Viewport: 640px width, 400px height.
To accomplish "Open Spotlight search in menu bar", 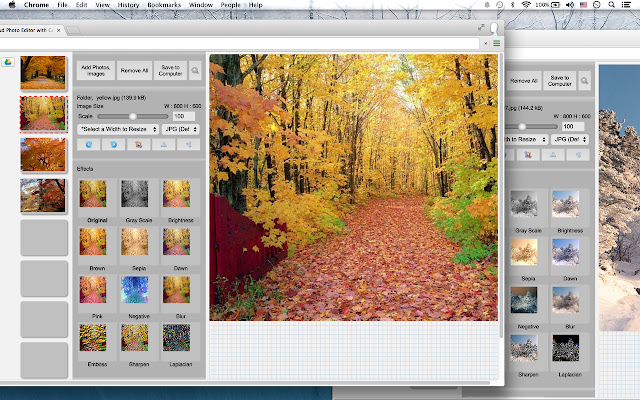I will pyautogui.click(x=611, y=5).
